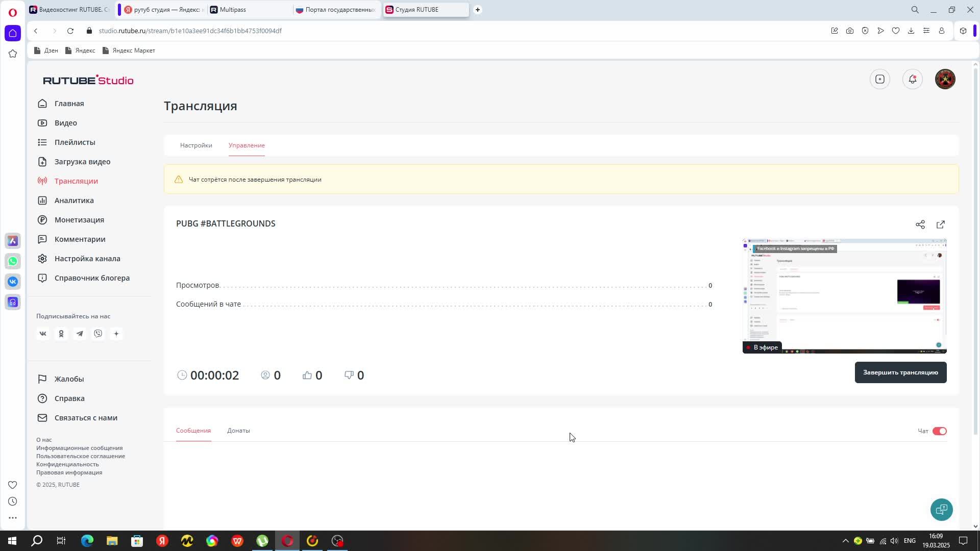Expand hidden system tray icons
Image resolution: width=980 pixels, height=551 pixels.
(x=845, y=541)
